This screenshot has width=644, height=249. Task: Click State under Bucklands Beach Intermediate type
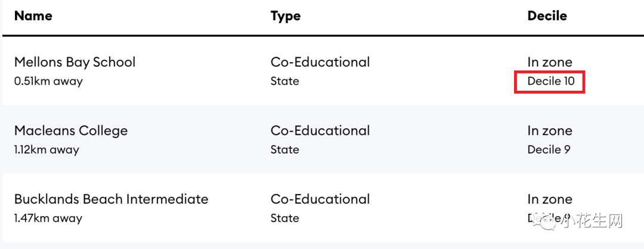click(x=284, y=218)
